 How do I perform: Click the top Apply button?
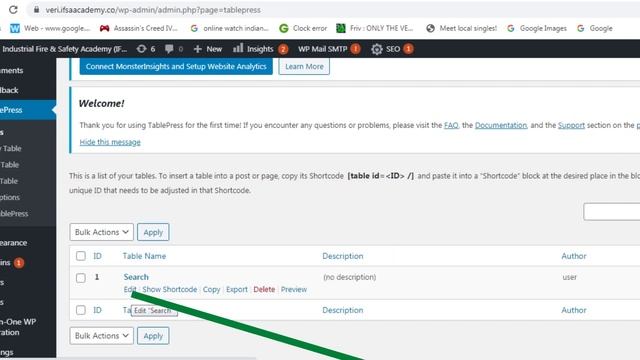[x=153, y=232]
